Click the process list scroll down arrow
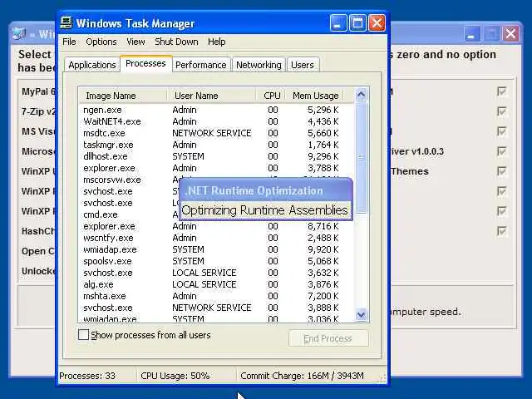 (x=361, y=314)
